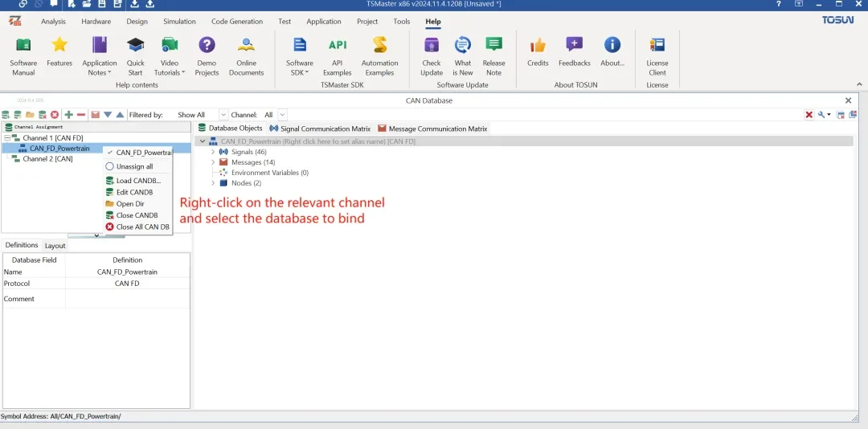Choose Load CANDB from context menu

[137, 181]
